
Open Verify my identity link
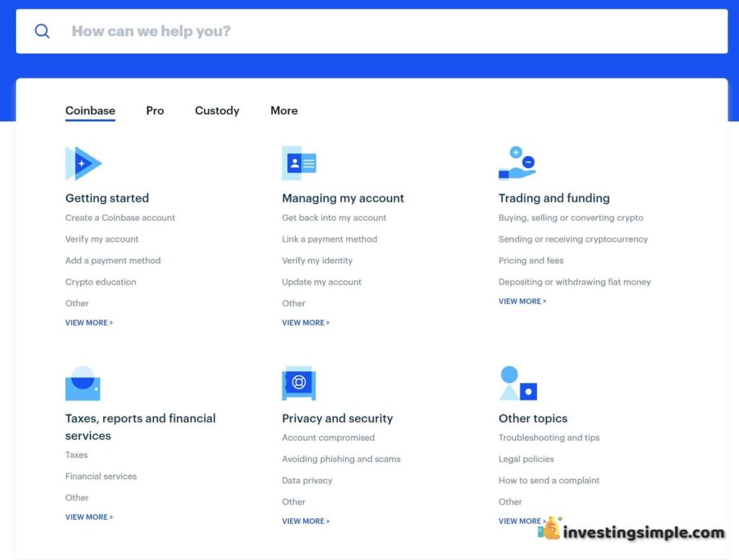tap(318, 261)
